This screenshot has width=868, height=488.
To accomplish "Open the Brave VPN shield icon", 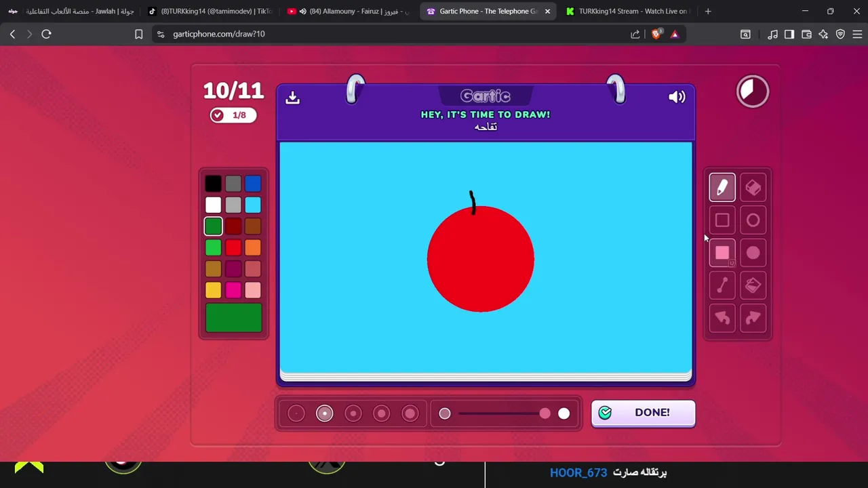I will tap(840, 34).
